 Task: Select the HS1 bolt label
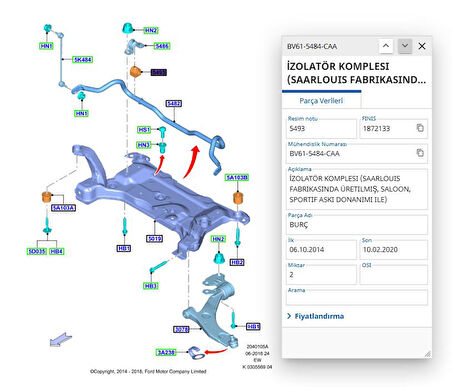(144, 130)
